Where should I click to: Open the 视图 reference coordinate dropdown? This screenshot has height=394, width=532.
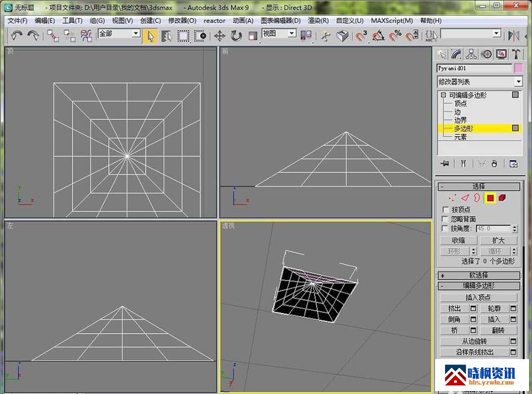coord(292,33)
